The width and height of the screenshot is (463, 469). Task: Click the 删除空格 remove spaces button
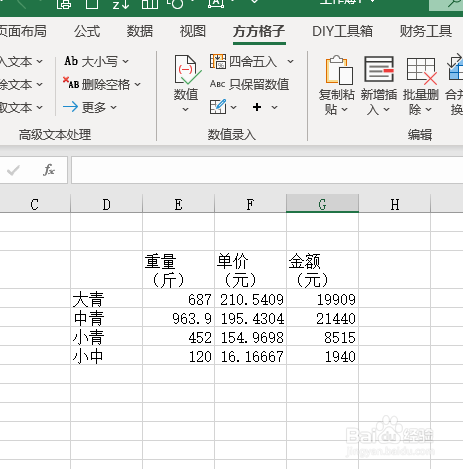coord(96,84)
